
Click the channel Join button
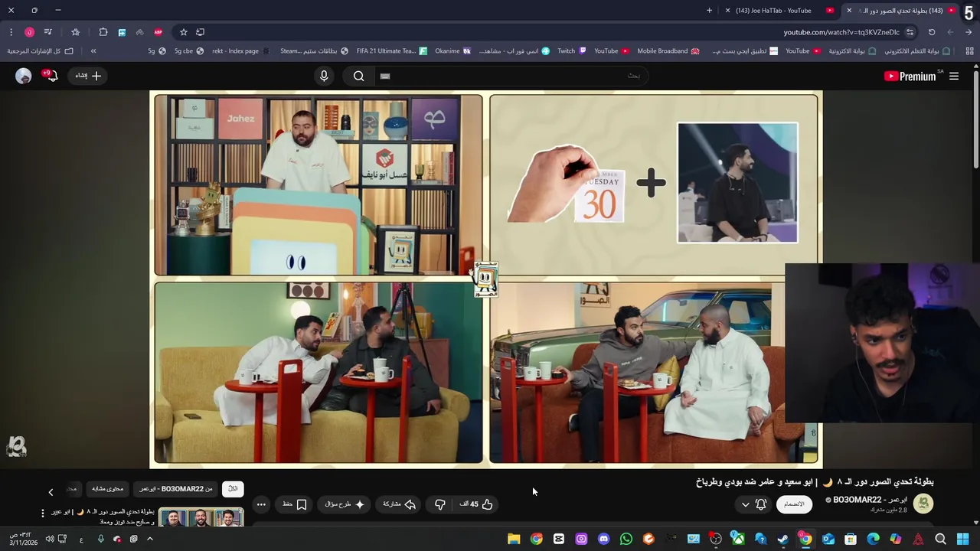tap(794, 504)
